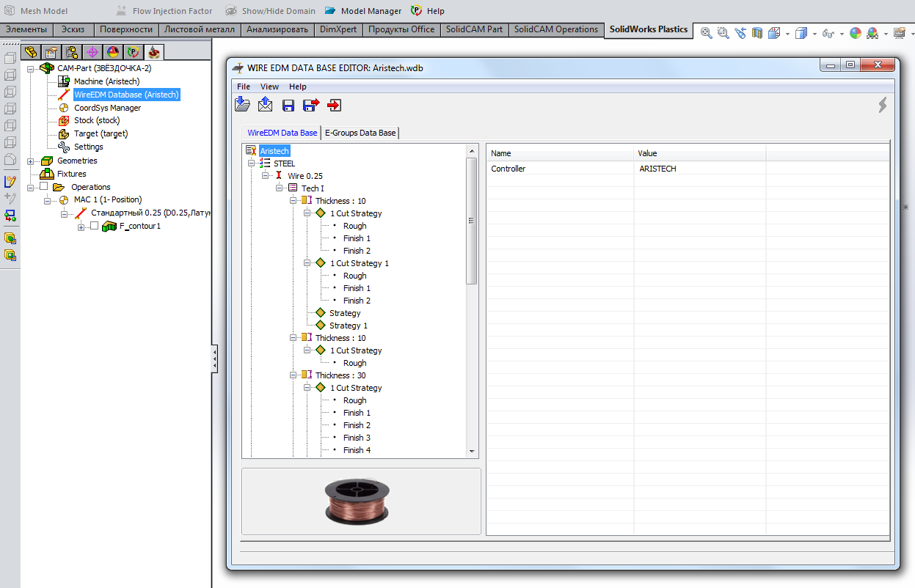Open the View menu in EDM editor
915x588 pixels.
coord(269,87)
